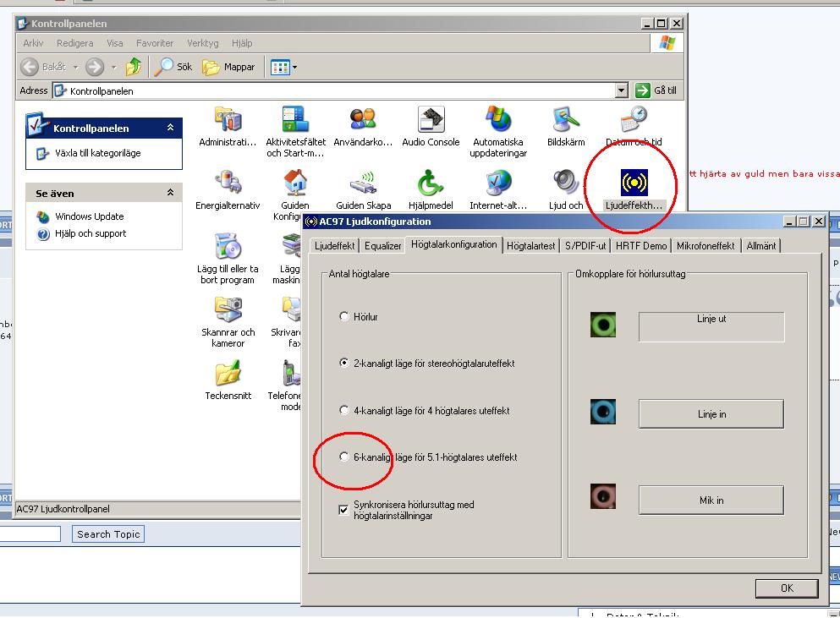840x618 pixels.
Task: Open the Verktyg menu
Action: coord(202,43)
